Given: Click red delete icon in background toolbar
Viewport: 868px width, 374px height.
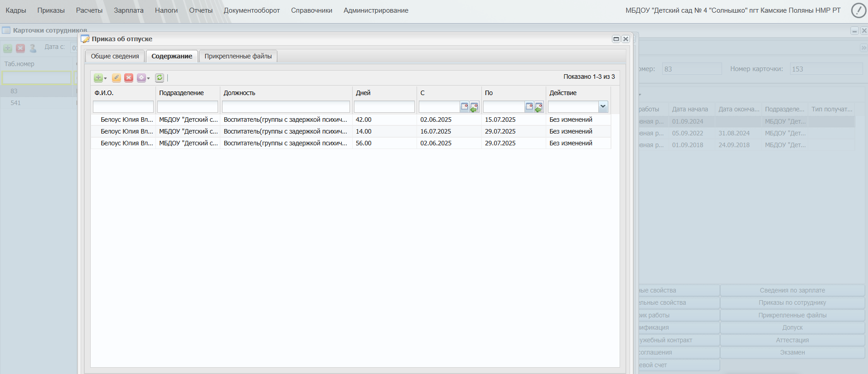Looking at the screenshot, I should click(20, 48).
